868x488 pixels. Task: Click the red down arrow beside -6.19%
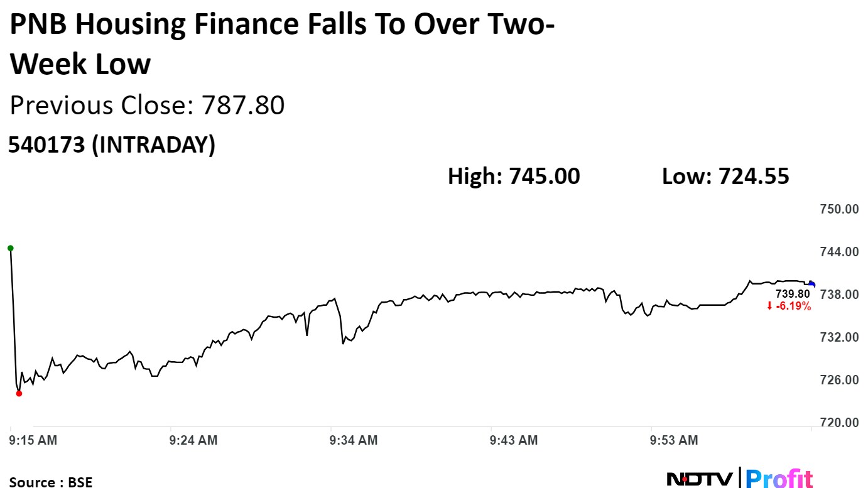pyautogui.click(x=769, y=306)
